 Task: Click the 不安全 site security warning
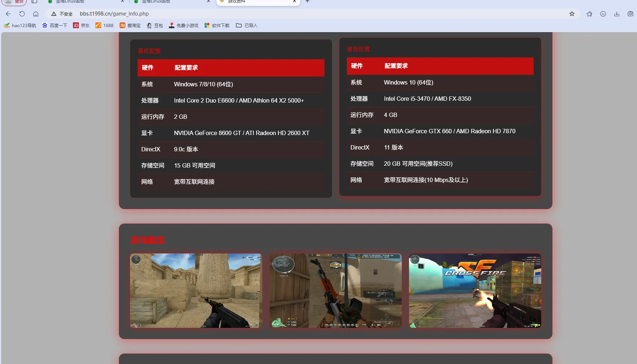point(62,14)
